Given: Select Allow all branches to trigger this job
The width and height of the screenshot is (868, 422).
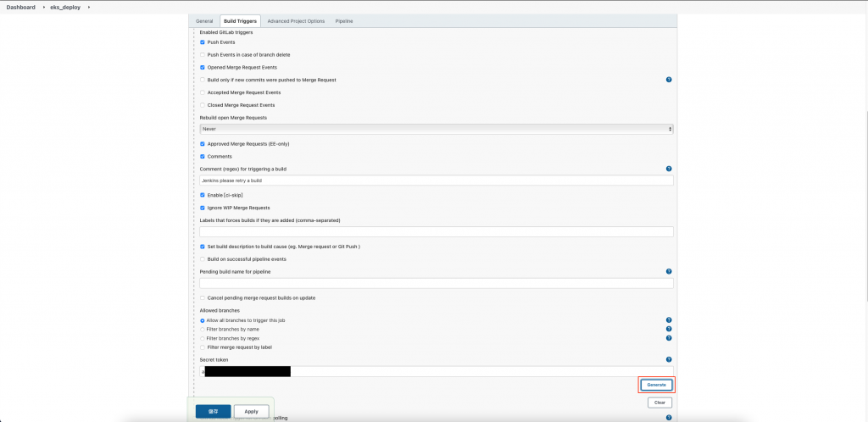Looking at the screenshot, I should 203,321.
